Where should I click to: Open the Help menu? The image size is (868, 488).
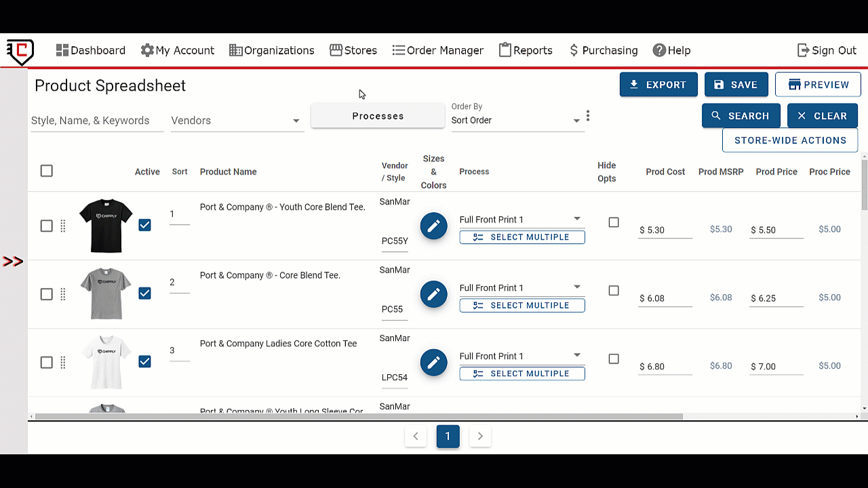click(671, 50)
